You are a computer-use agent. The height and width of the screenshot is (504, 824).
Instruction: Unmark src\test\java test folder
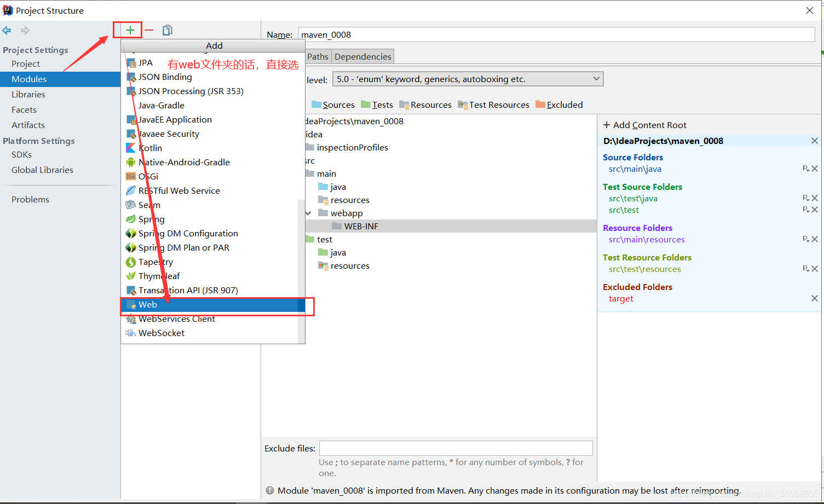[x=815, y=198]
